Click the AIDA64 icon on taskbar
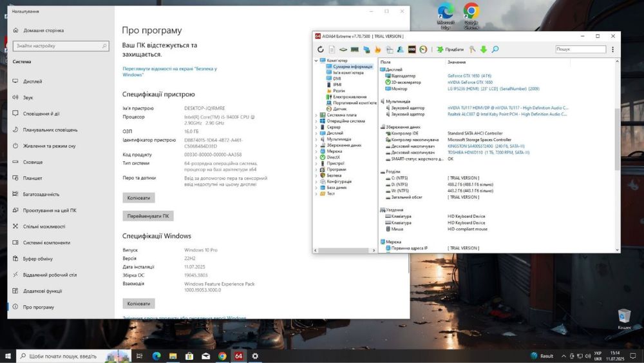This screenshot has height=363, width=644. pos(238,356)
